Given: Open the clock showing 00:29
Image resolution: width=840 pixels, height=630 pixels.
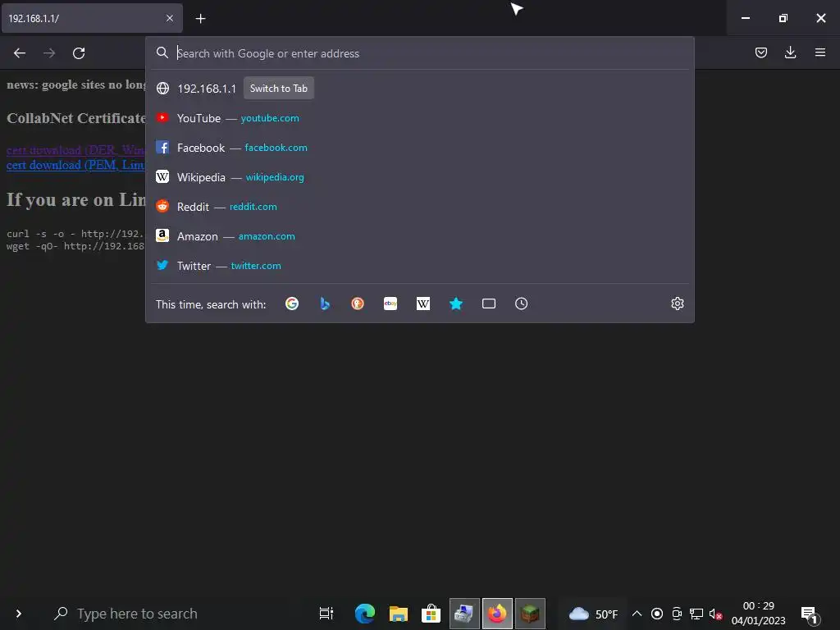Looking at the screenshot, I should click(x=758, y=614).
